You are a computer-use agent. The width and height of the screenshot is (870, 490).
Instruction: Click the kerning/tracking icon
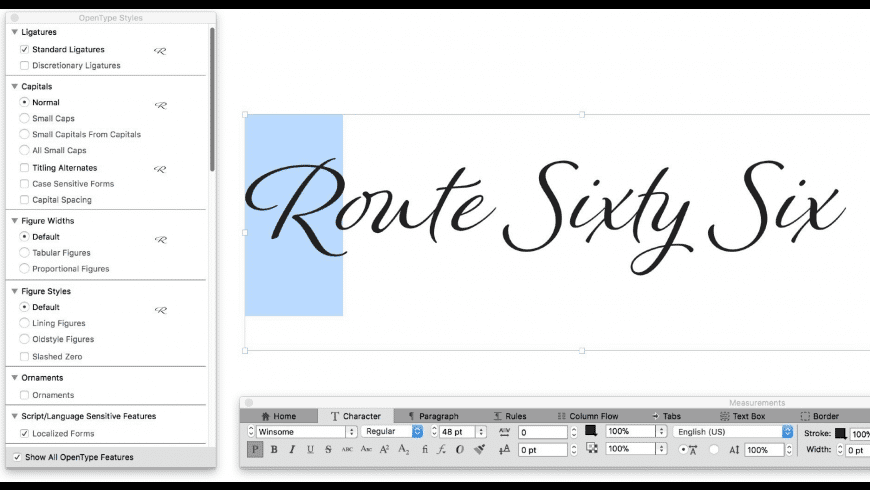(x=504, y=432)
